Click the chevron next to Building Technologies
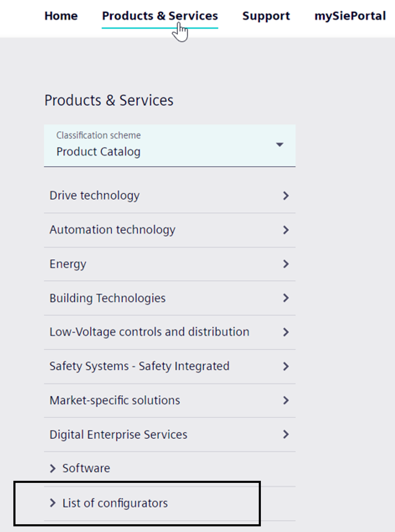This screenshot has height=532, width=395. [286, 298]
